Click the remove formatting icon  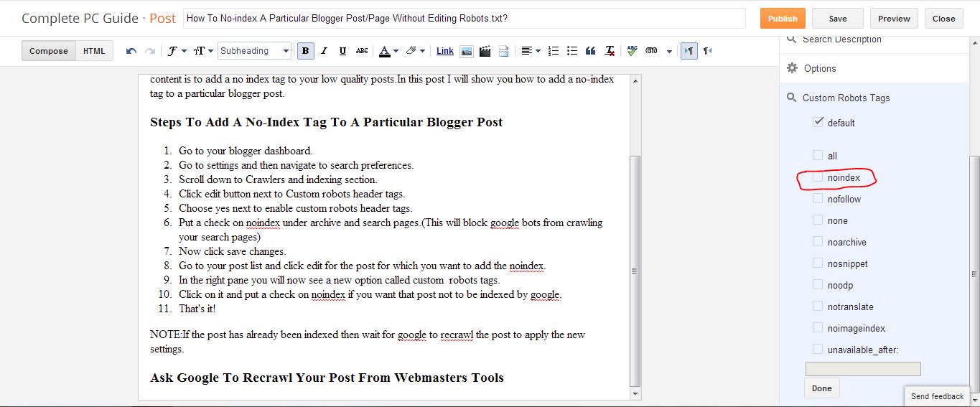click(610, 51)
